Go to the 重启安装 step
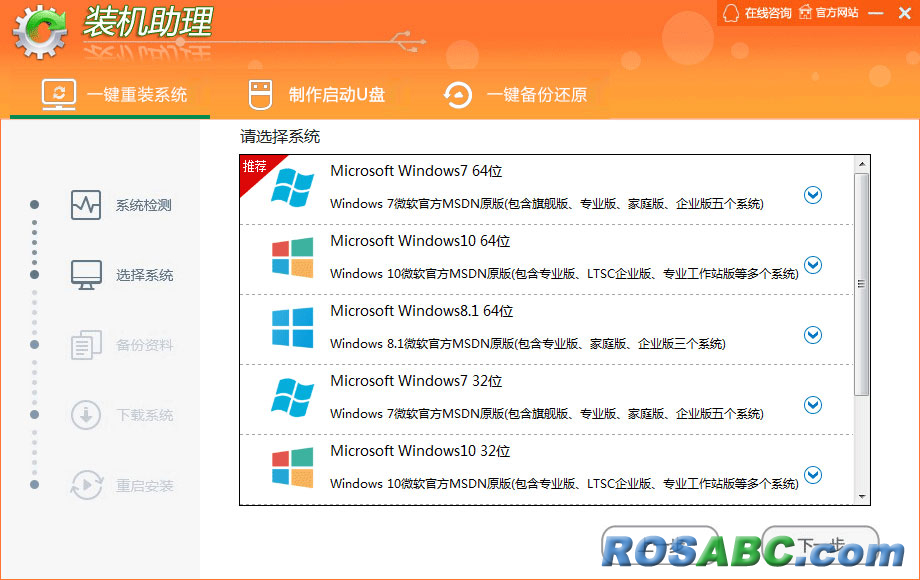Screen dimensions: 920x580 [144, 486]
